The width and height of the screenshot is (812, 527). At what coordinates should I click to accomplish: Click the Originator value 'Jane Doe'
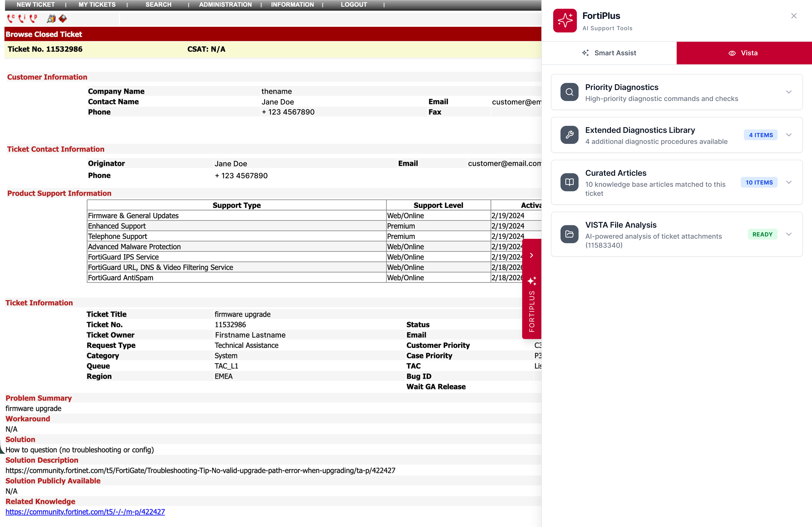tap(231, 163)
